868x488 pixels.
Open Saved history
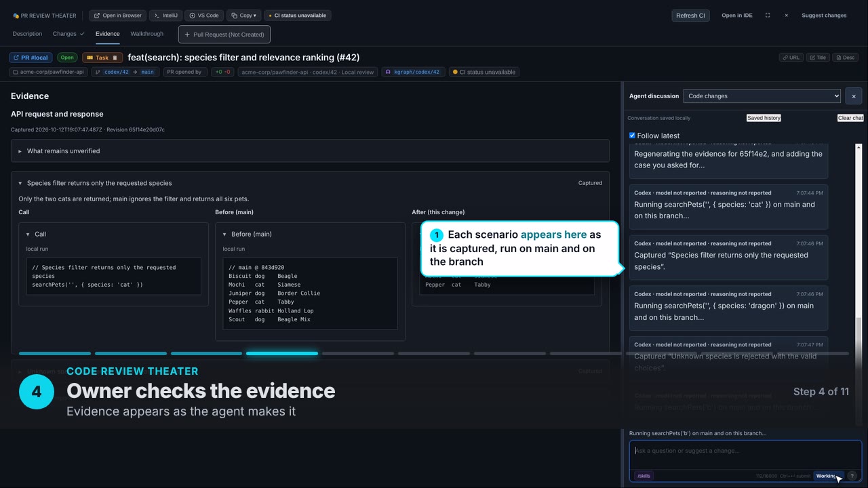coord(764,118)
